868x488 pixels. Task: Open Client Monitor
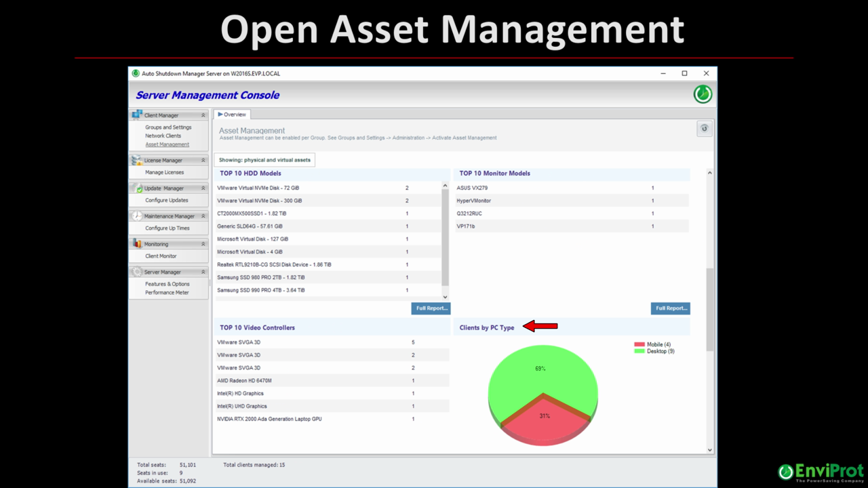coord(161,256)
